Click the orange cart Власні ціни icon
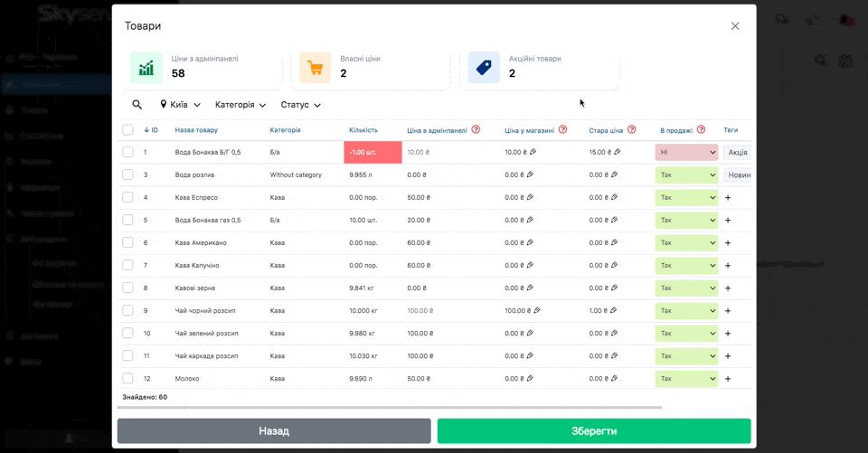 pyautogui.click(x=315, y=68)
